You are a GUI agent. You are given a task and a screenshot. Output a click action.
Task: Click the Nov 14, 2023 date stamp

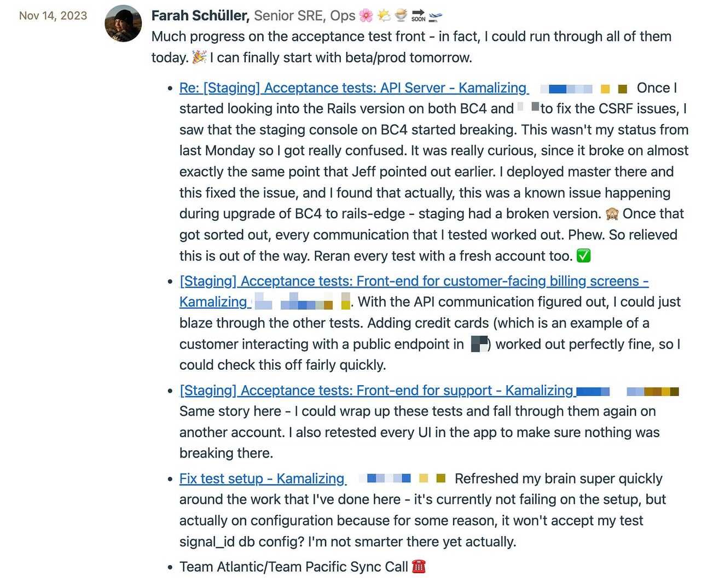coord(53,16)
